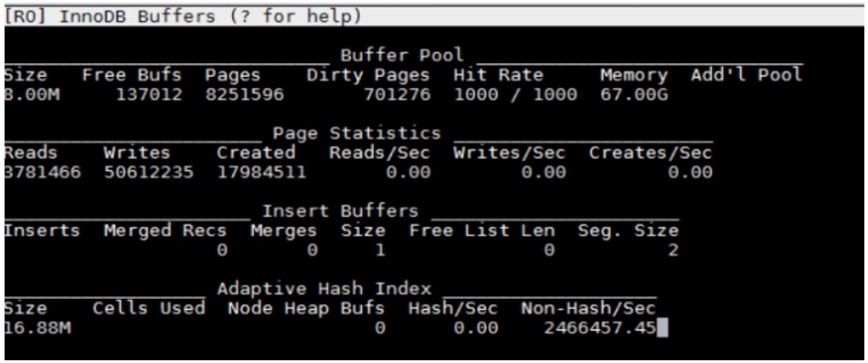Select the created value 17984511
The width and height of the screenshot is (868, 363).
261,173
